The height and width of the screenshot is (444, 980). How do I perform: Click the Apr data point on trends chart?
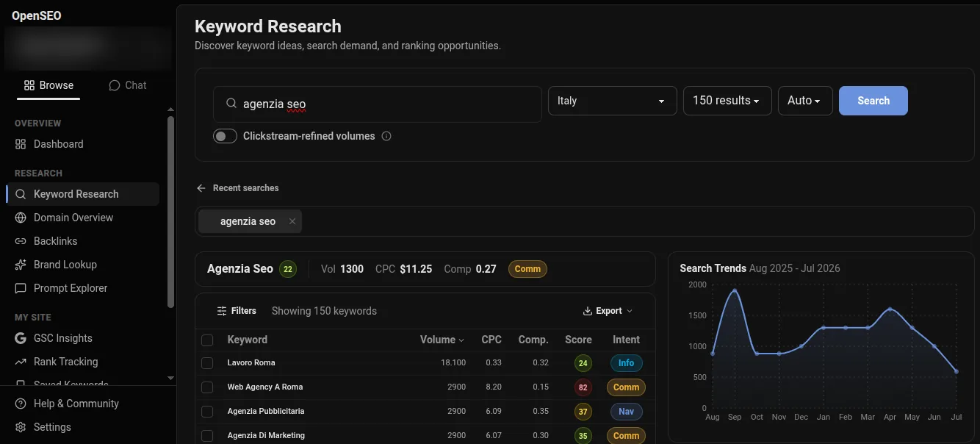[x=890, y=309]
